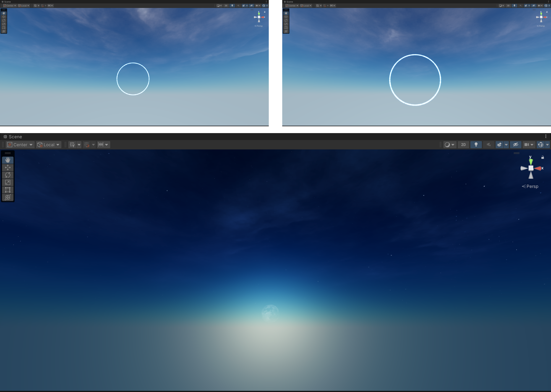Expand draw mode sphere dropdown in large toolbar
Image resolution: width=551 pixels, height=392 pixels.
coord(450,144)
